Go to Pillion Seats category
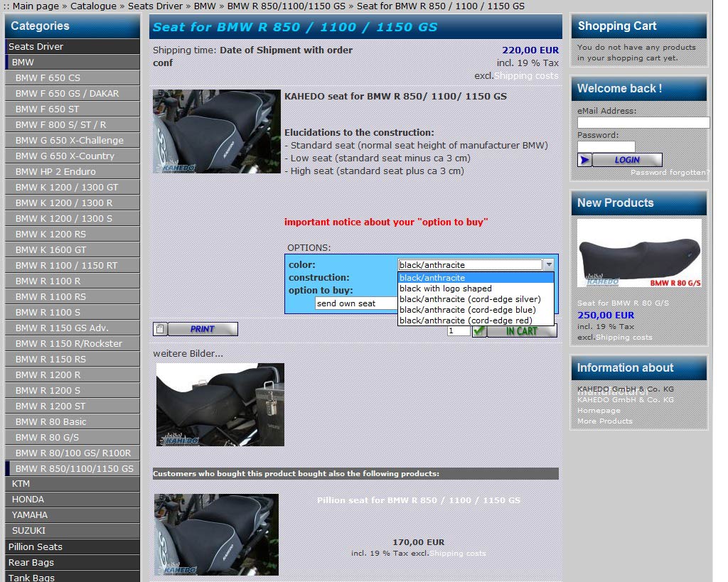This screenshot has height=582, width=728. 36,546
